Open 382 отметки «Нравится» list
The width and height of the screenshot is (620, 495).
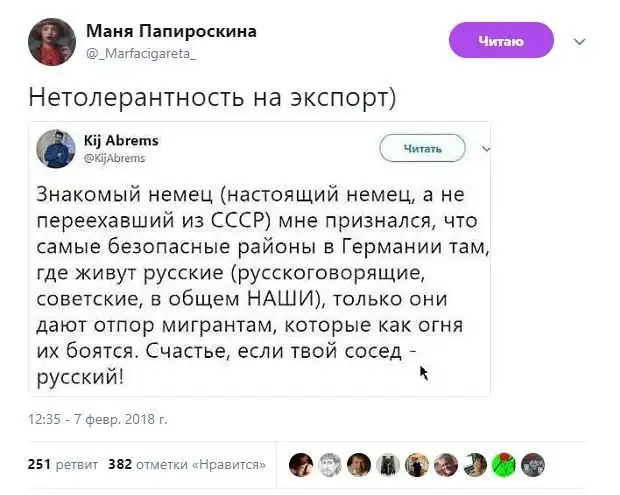pyautogui.click(x=186, y=464)
